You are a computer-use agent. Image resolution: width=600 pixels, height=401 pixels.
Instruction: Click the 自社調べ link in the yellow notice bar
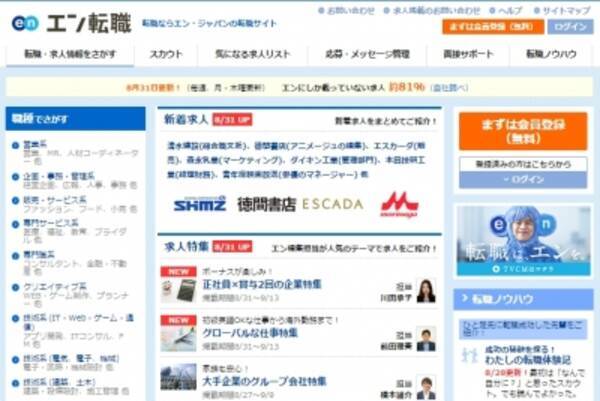449,88
